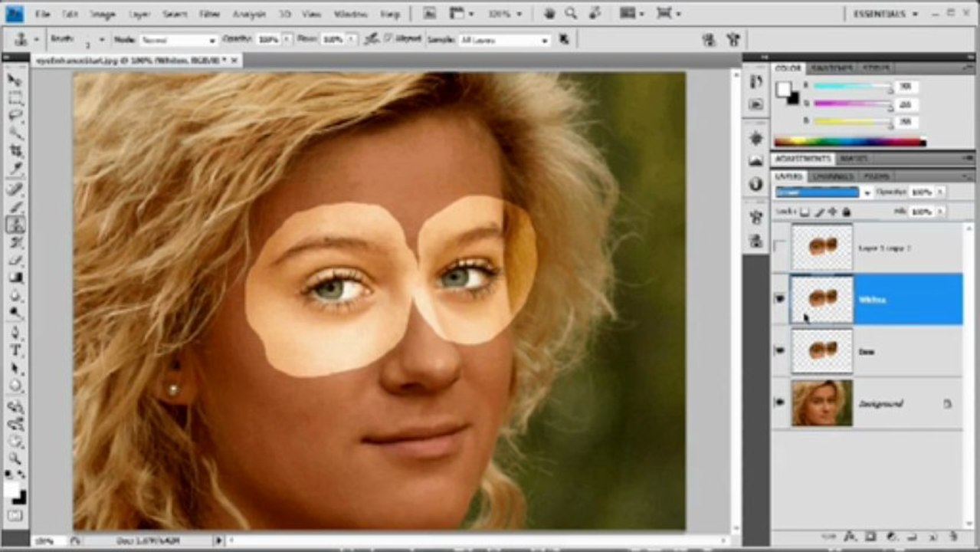Viewport: 980px width, 552px height.
Task: Select the Rectangular Marquee tool
Action: (x=15, y=98)
